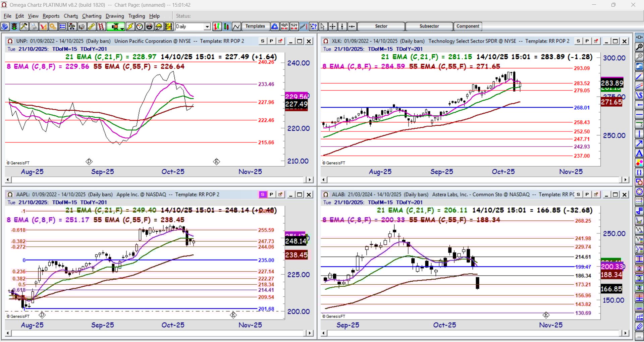The image size is (644, 342).
Task: Click the camera snapshot toolbar icon
Action: [82, 26]
